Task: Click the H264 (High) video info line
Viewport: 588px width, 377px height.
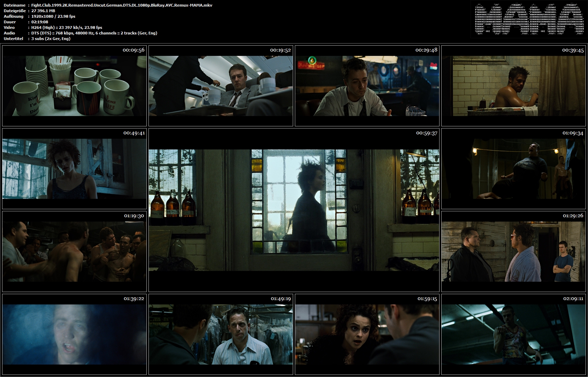Action: tap(67, 28)
